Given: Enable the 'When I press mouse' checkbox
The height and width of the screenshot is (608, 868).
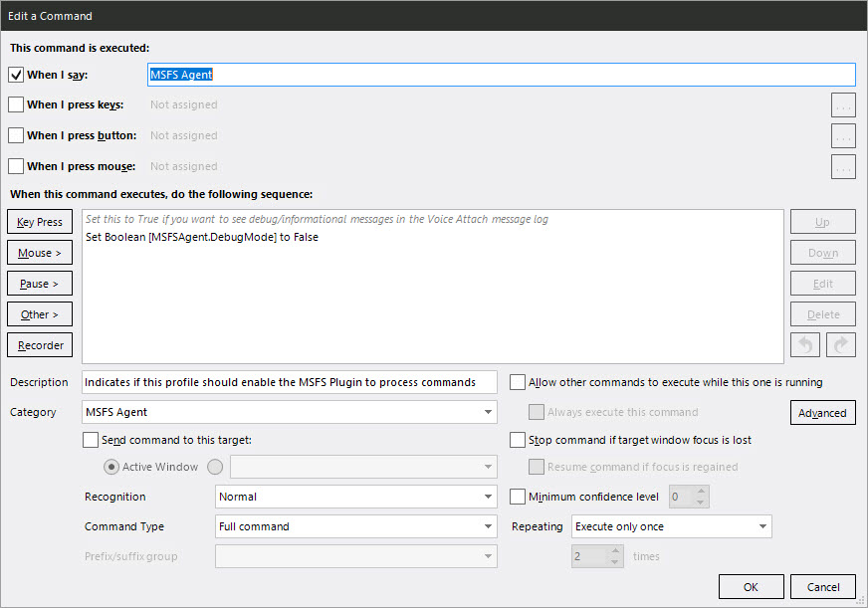Looking at the screenshot, I should tap(16, 166).
